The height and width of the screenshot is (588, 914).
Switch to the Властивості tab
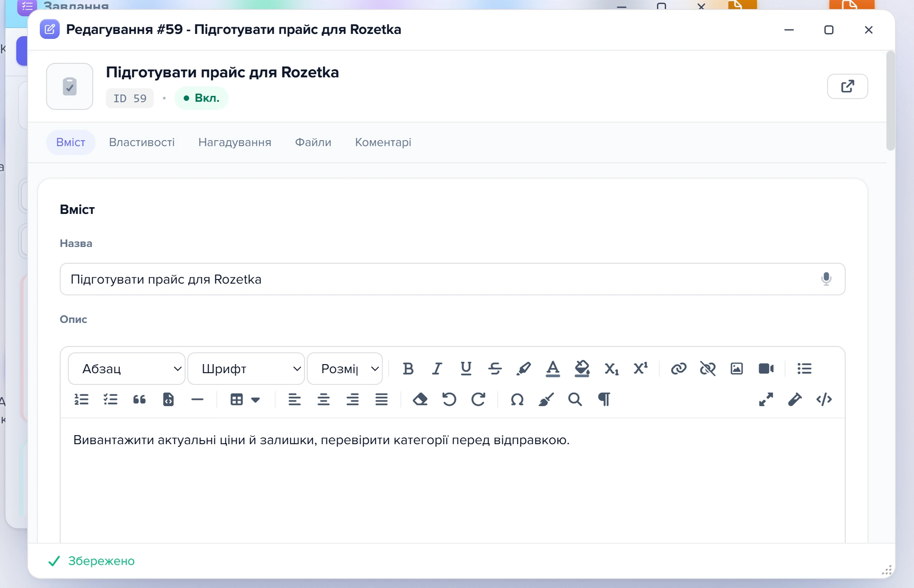click(x=142, y=142)
